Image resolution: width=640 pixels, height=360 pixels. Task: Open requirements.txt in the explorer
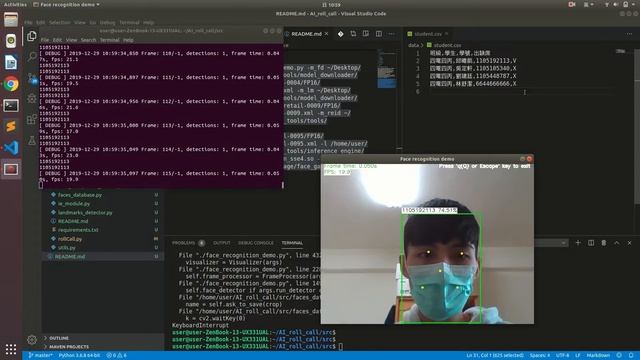tap(78, 230)
